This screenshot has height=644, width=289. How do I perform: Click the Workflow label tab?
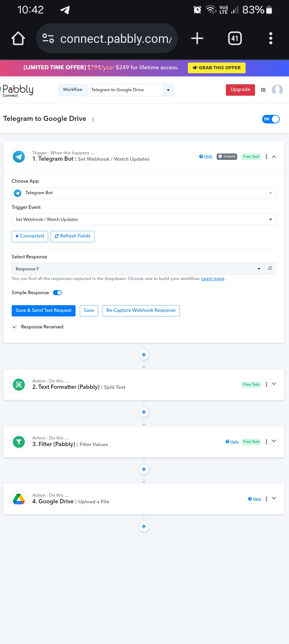point(73,90)
